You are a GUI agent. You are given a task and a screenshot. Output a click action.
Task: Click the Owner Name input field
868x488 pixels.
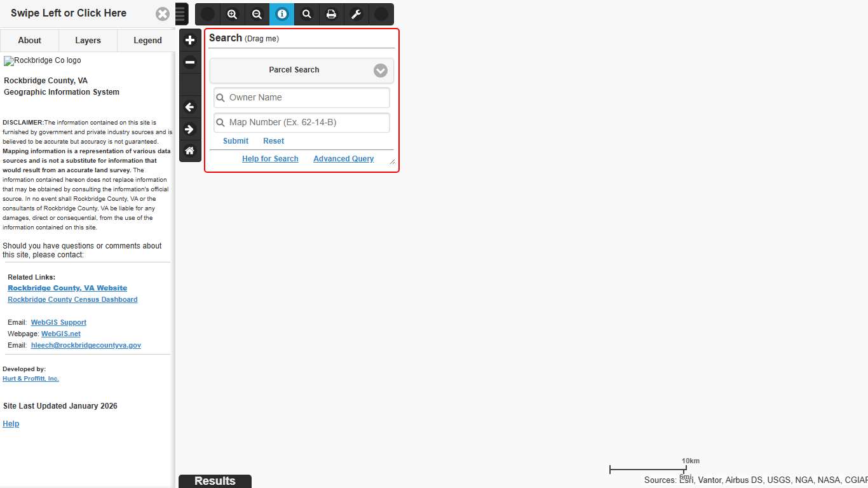pyautogui.click(x=302, y=98)
